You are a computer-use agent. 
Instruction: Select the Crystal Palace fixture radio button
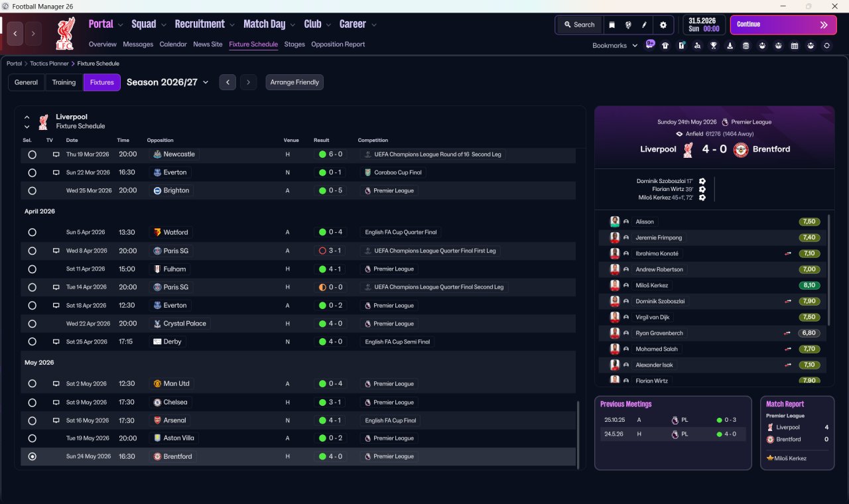pos(32,324)
